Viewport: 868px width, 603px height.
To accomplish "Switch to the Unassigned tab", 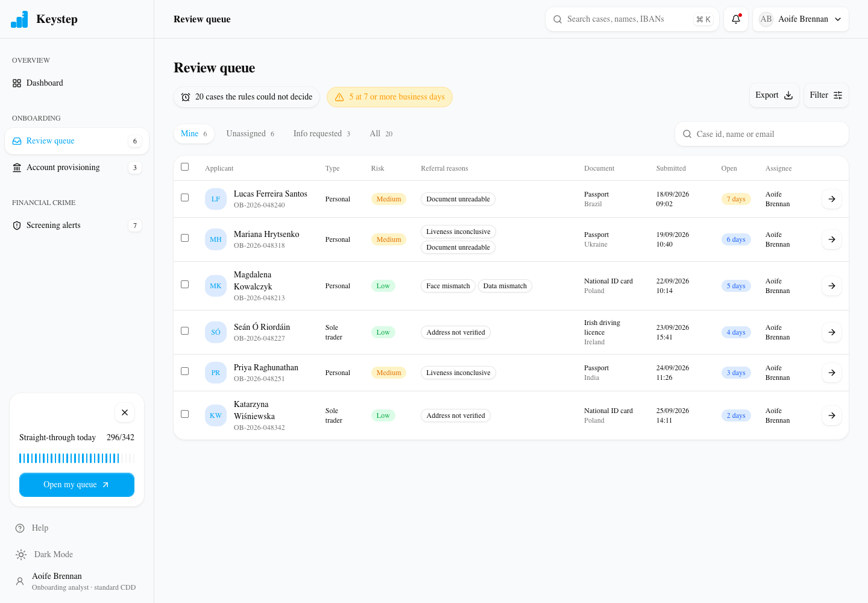I will coord(250,134).
